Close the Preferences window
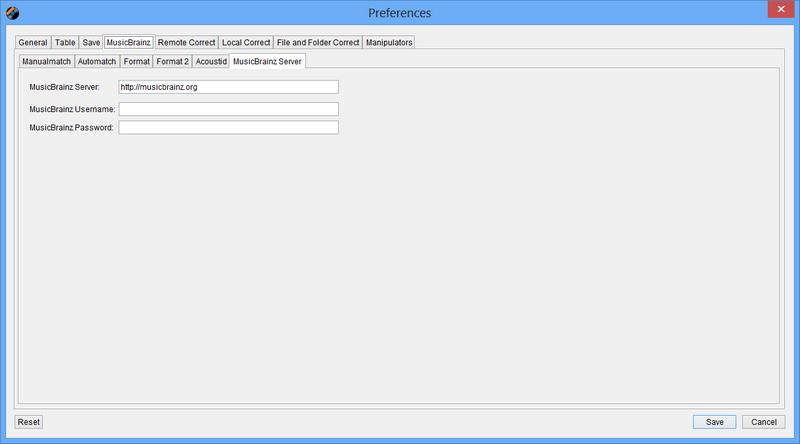This screenshot has width=800, height=444. coord(781,9)
